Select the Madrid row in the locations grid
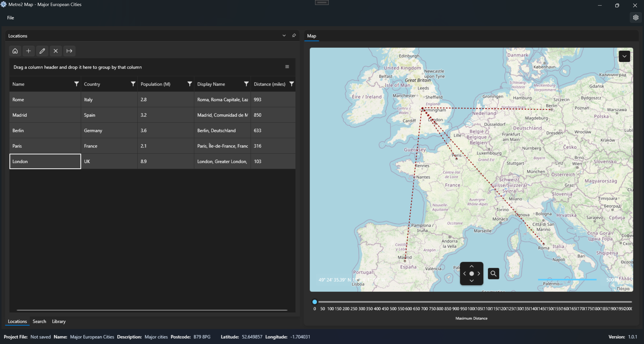 point(45,115)
